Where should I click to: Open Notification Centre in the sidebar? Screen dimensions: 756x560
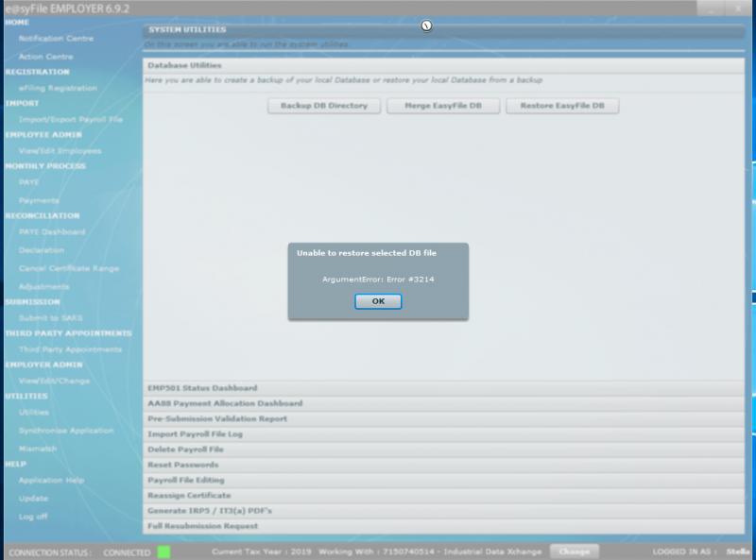[56, 39]
